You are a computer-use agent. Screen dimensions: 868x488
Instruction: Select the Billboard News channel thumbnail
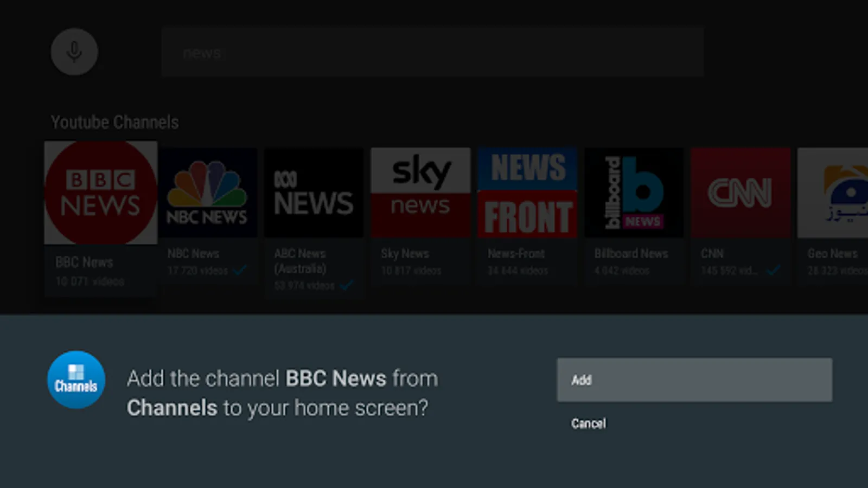tap(634, 192)
